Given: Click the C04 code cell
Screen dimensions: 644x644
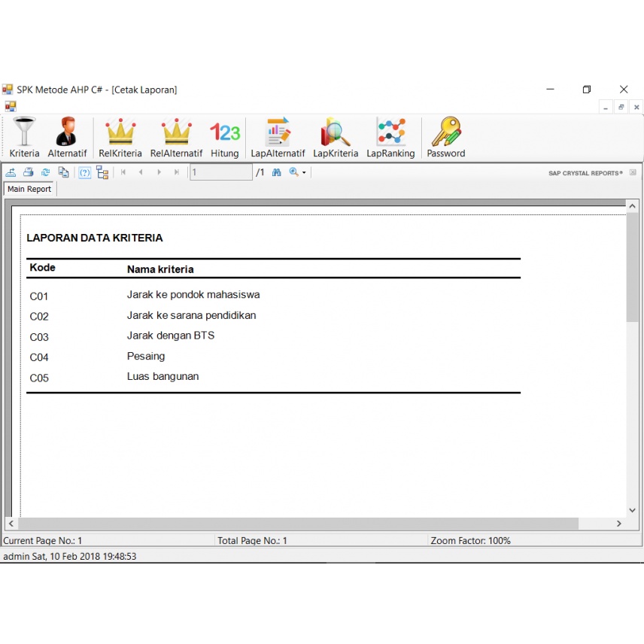Looking at the screenshot, I should pos(39,357).
